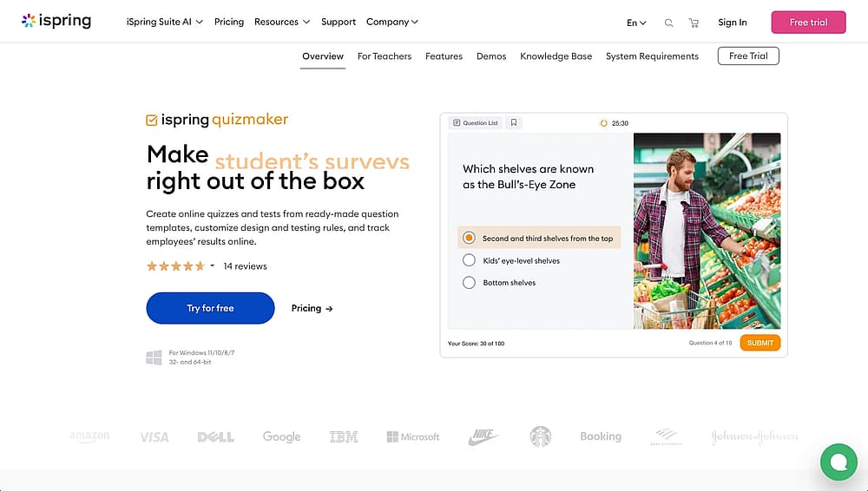Viewport: 868px width, 491px height.
Task: Click the Amazon logo
Action: pyautogui.click(x=89, y=436)
